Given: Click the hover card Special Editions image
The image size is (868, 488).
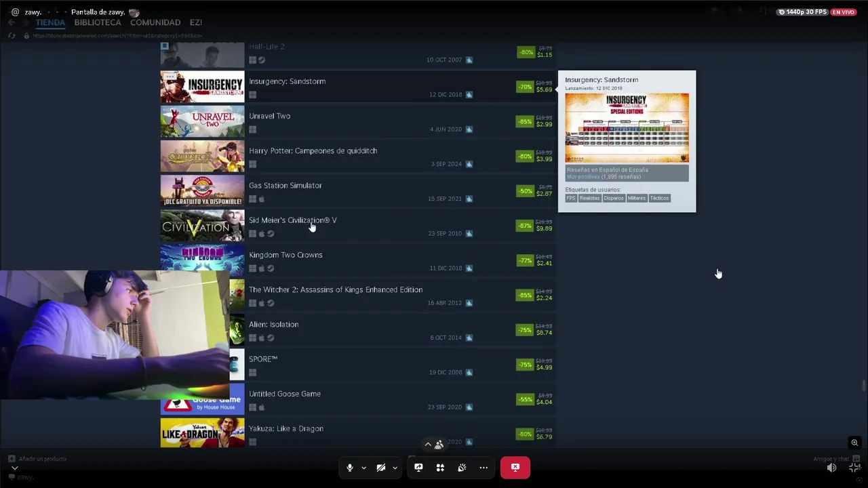Looking at the screenshot, I should click(627, 128).
